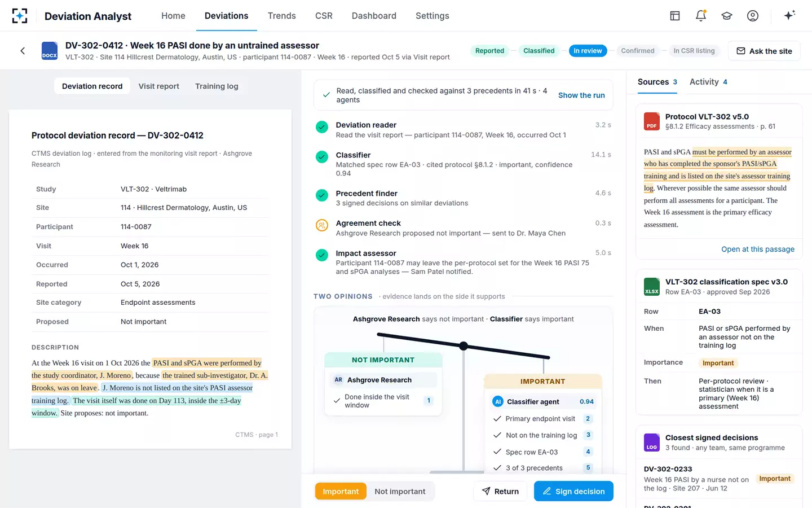Screen dimensions: 812x508
Task: Open the Settings menu
Action: pos(433,16)
